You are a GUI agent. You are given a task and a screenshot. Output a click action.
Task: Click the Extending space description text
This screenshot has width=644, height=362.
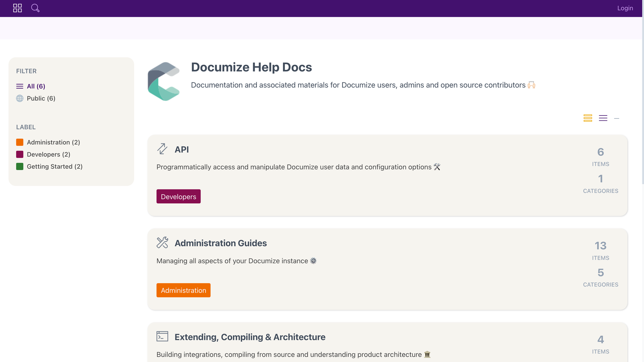[294, 355]
